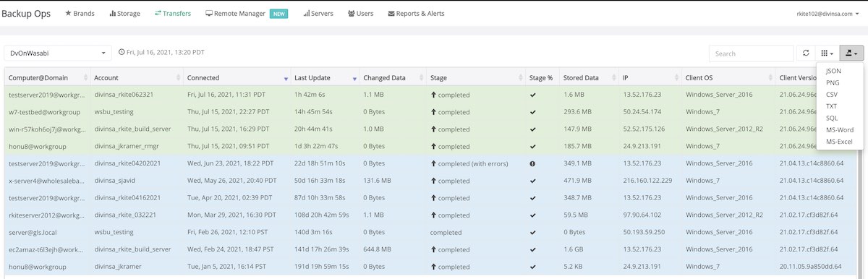Open the Users section

pyautogui.click(x=360, y=13)
